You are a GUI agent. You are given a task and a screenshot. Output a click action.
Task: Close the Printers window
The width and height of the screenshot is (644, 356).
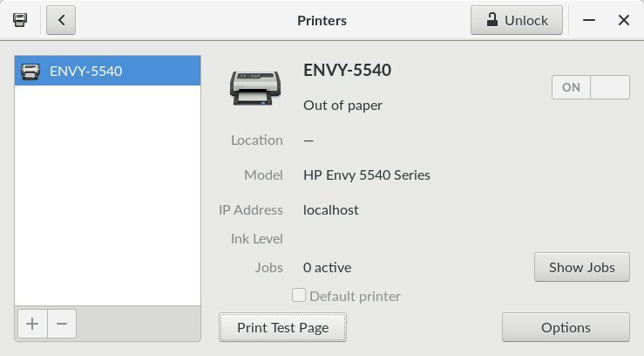623,20
